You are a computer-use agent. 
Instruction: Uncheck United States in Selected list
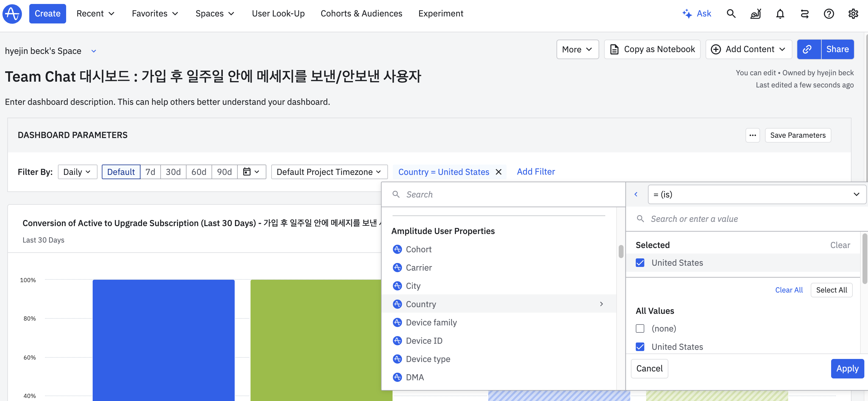point(640,262)
